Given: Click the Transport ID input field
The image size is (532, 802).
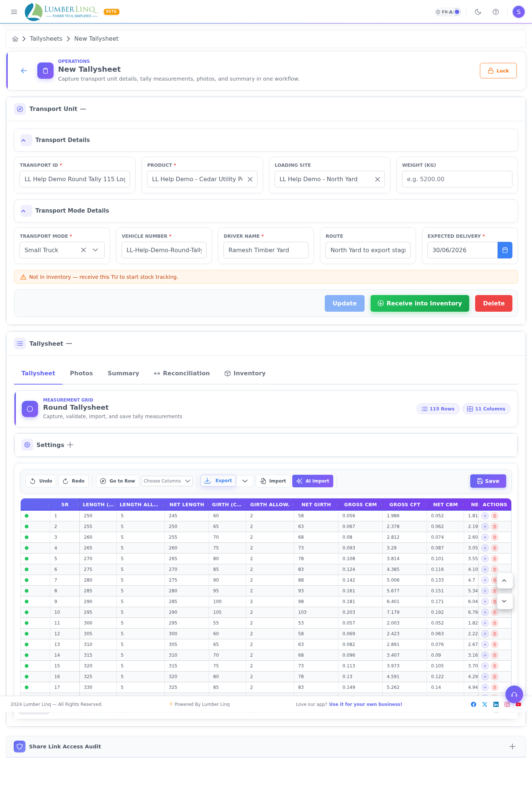Looking at the screenshot, I should tap(75, 179).
